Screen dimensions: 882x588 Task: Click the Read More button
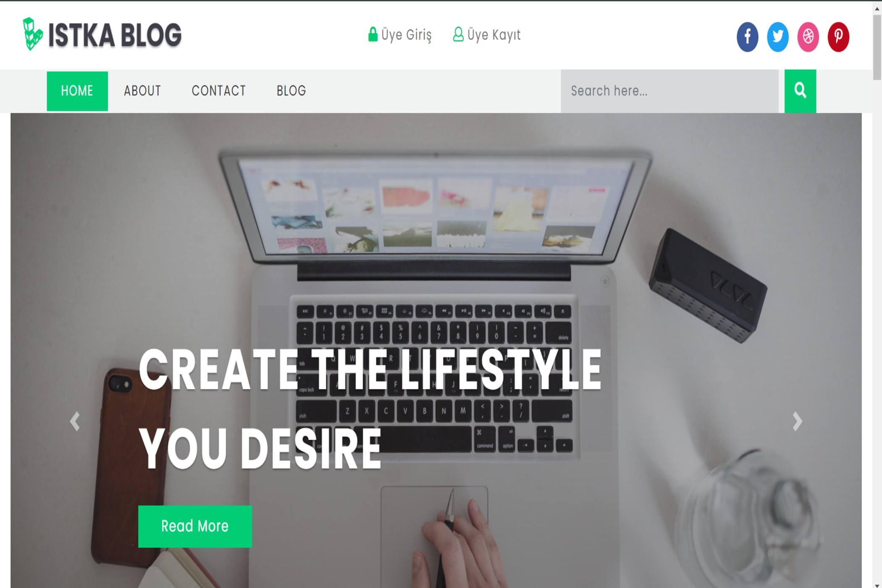pos(195,526)
